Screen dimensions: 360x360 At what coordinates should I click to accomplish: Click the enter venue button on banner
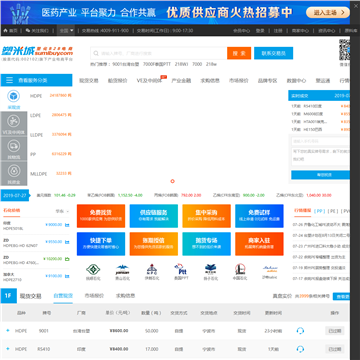point(328,13)
